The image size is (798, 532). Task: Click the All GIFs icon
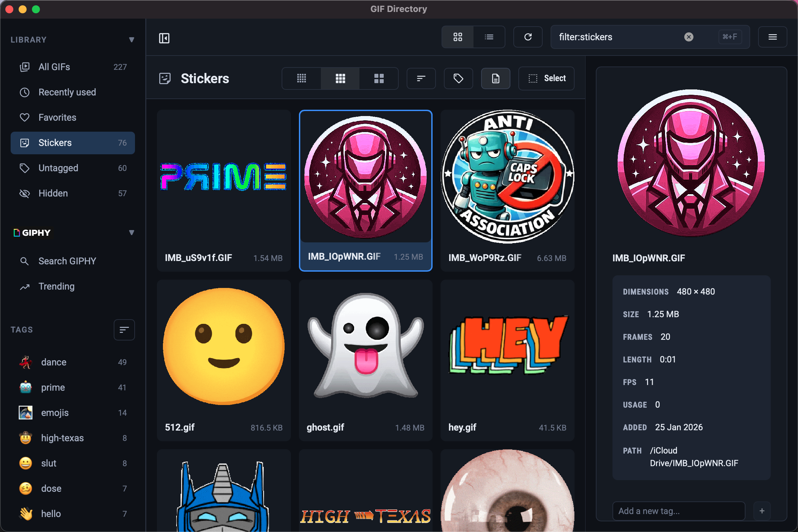[24, 67]
